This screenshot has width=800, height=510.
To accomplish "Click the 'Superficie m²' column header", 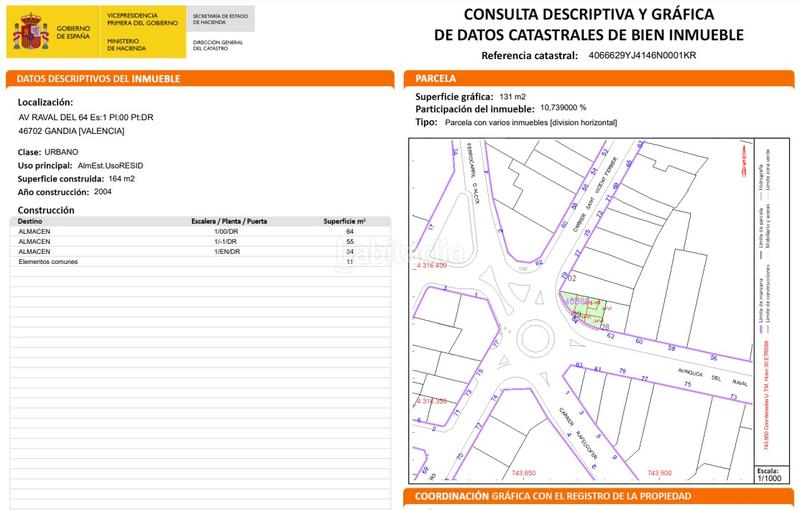I will (x=344, y=221).
